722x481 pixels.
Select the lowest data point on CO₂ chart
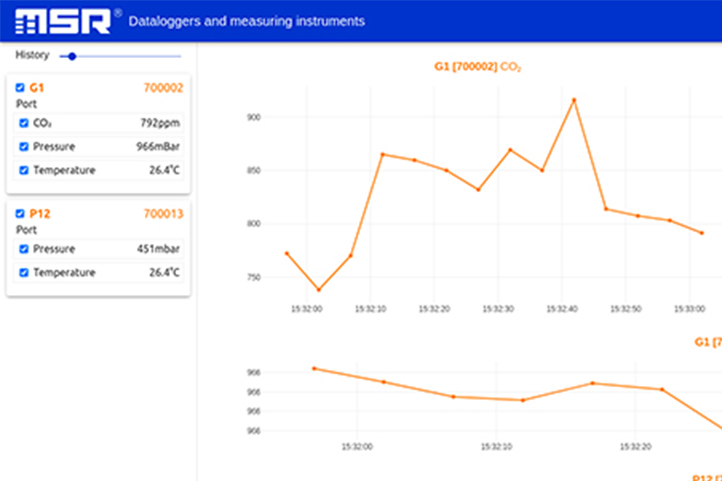(x=318, y=290)
